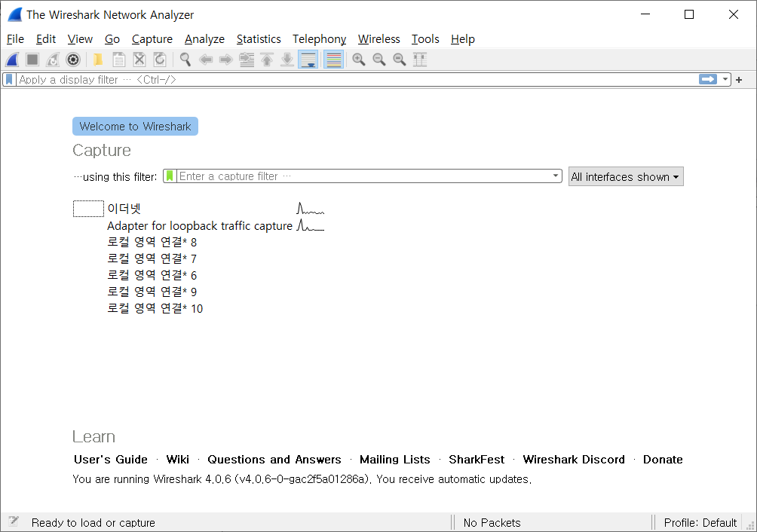Reset text to normal size icon

(400, 60)
